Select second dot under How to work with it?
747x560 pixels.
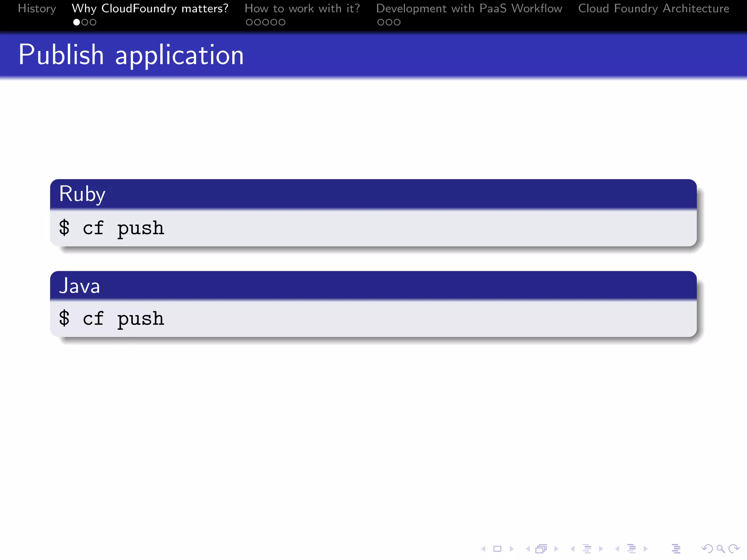258,22
